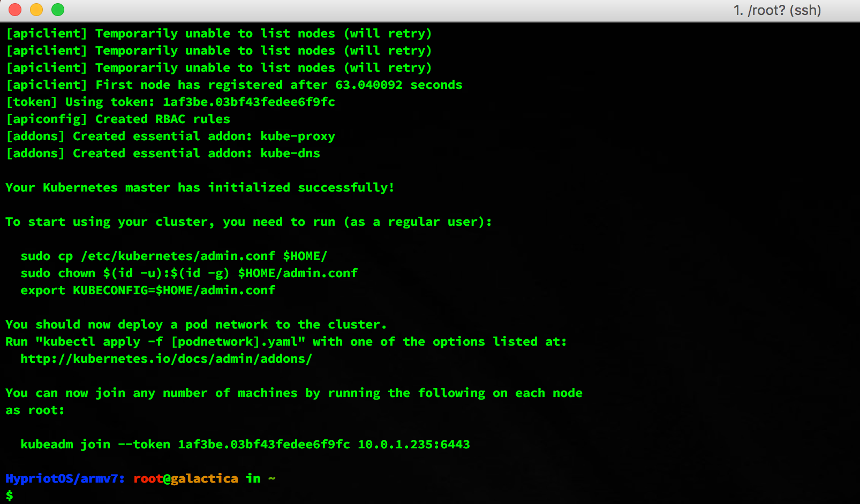Click the 'sudo cp /etc/kubernetes/admin.conf $HOME/' command
Viewport: 860px width, 504px height.
point(173,256)
